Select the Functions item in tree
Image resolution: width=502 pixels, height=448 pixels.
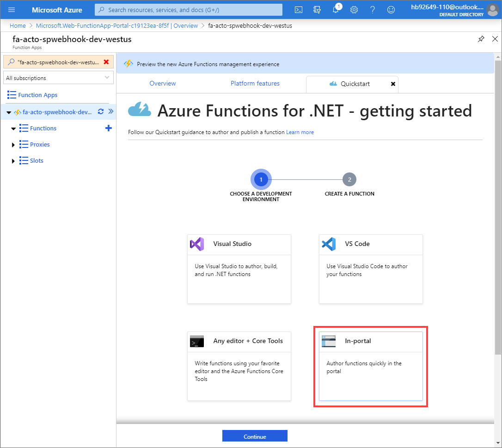[x=43, y=128]
